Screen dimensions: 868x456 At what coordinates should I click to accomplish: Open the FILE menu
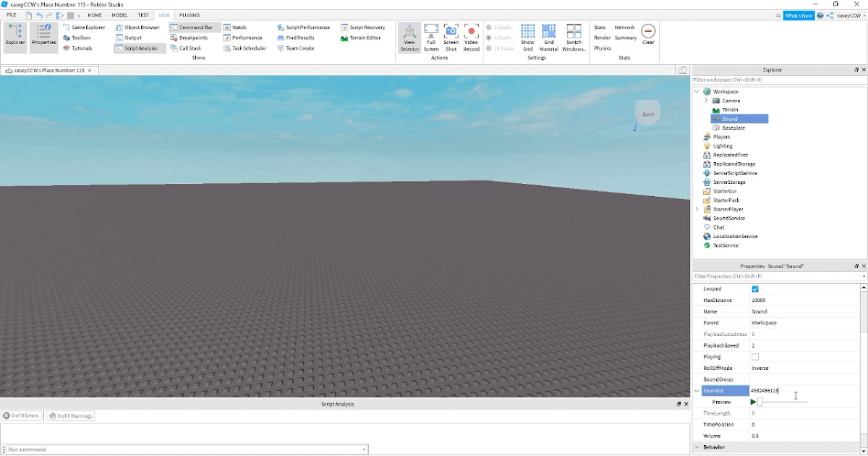tap(12, 15)
